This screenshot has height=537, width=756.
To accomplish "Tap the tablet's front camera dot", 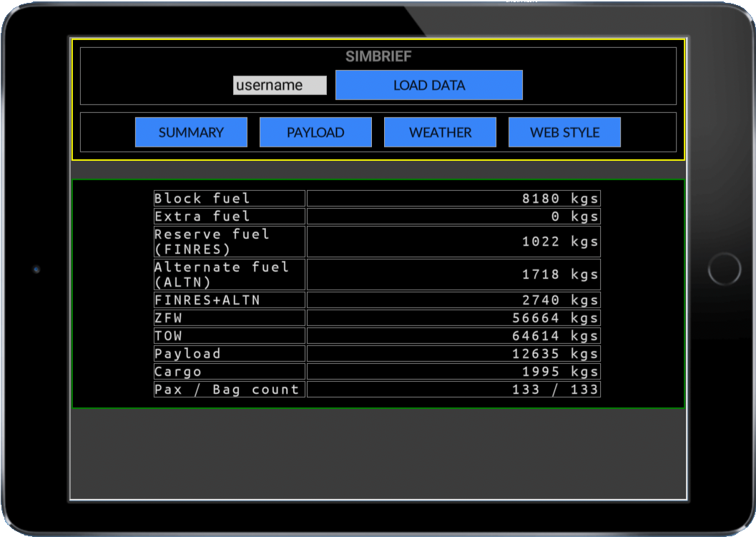I will 36,270.
